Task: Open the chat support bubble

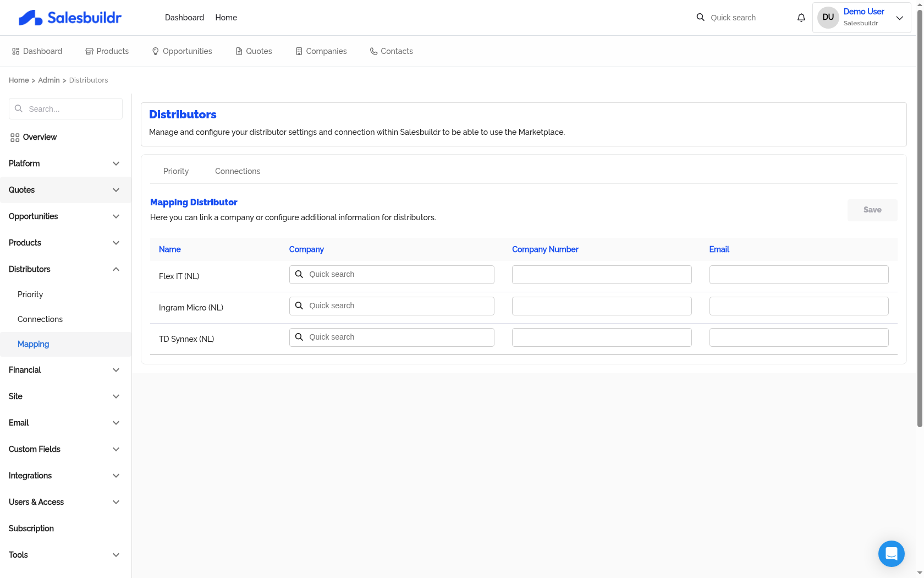Action: [x=892, y=554]
